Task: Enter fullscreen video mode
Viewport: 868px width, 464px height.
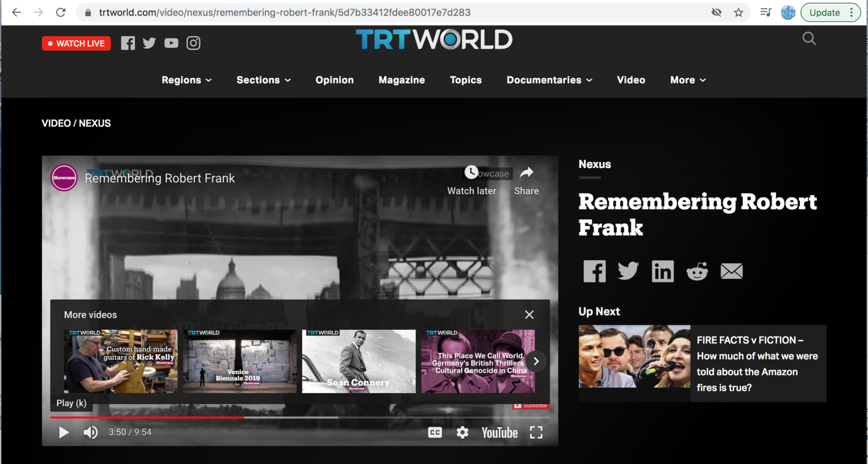Action: (x=536, y=433)
